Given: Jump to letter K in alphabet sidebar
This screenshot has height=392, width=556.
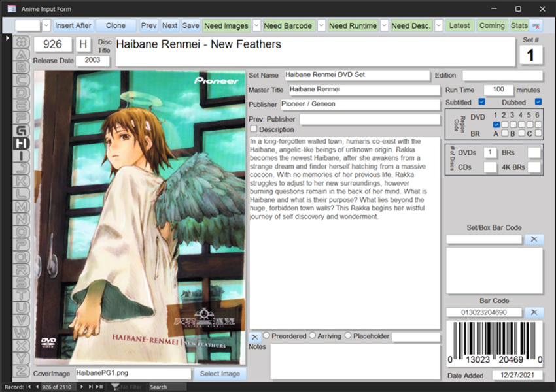Looking at the screenshot, I should click(22, 182).
